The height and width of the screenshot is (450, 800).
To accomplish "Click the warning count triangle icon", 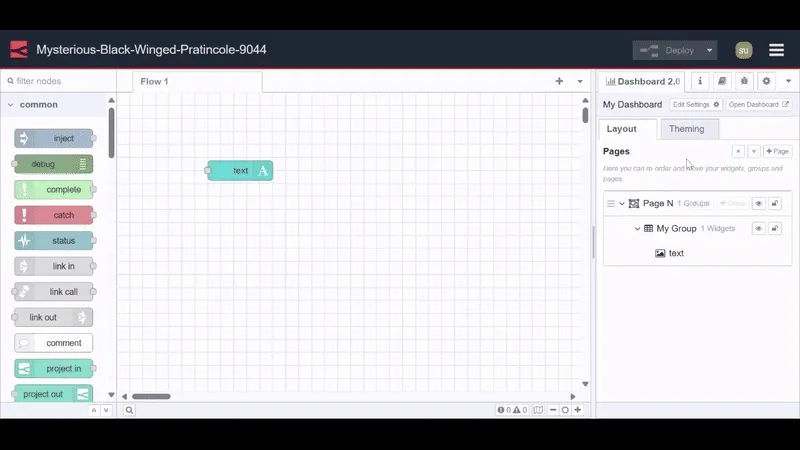I will coord(517,410).
